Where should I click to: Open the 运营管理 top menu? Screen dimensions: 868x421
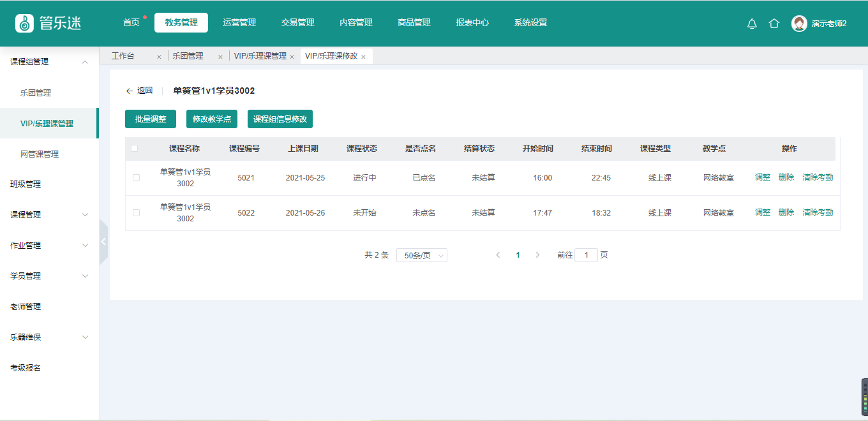tap(239, 23)
